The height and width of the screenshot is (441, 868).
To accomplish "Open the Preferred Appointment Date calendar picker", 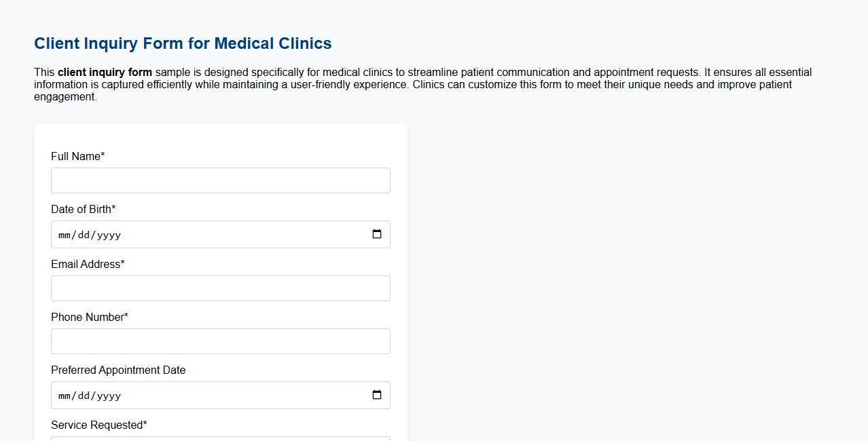I will 377,395.
